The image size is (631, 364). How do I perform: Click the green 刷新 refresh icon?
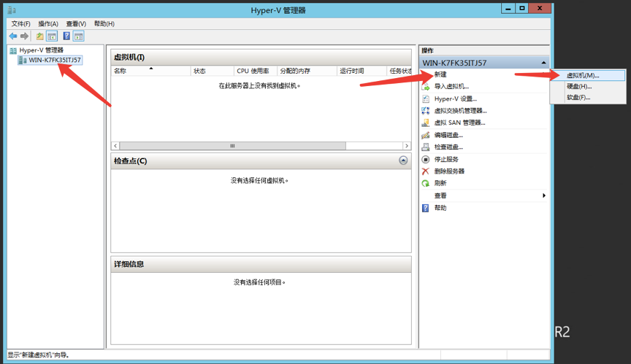pyautogui.click(x=425, y=183)
